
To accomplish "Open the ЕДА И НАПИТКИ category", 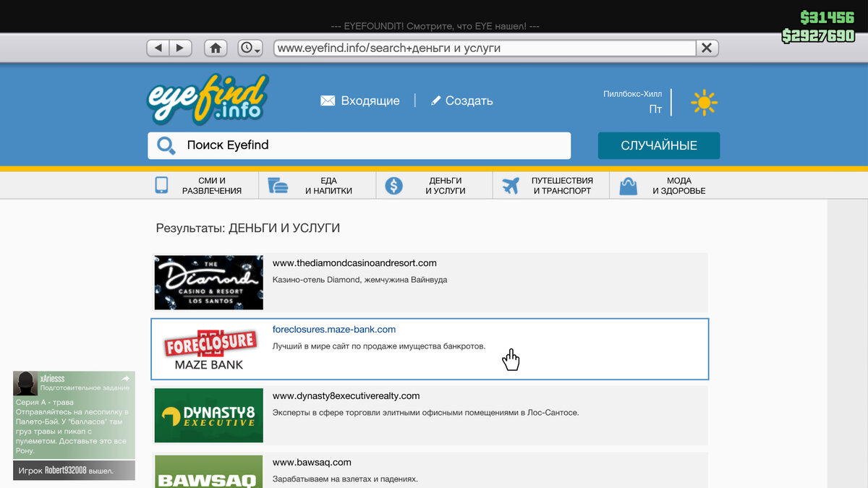I will tap(328, 186).
